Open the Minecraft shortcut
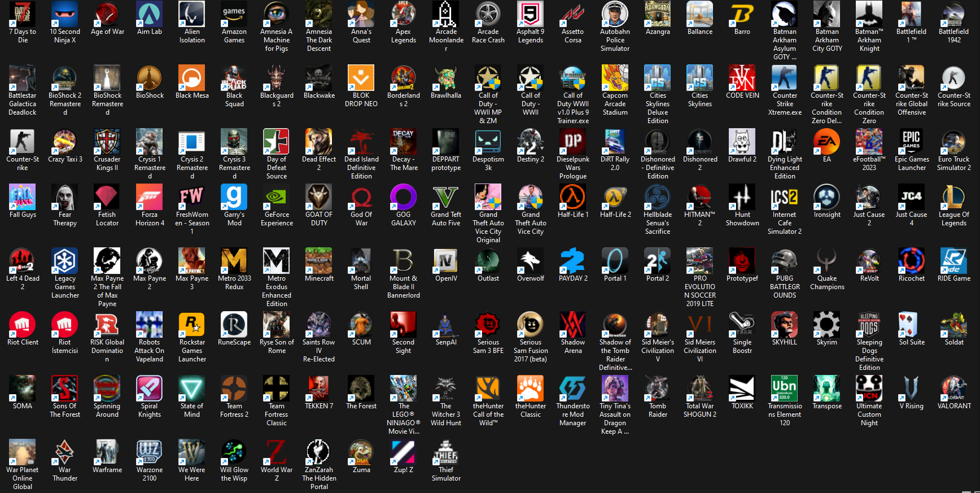The width and height of the screenshot is (980, 493). [x=319, y=261]
